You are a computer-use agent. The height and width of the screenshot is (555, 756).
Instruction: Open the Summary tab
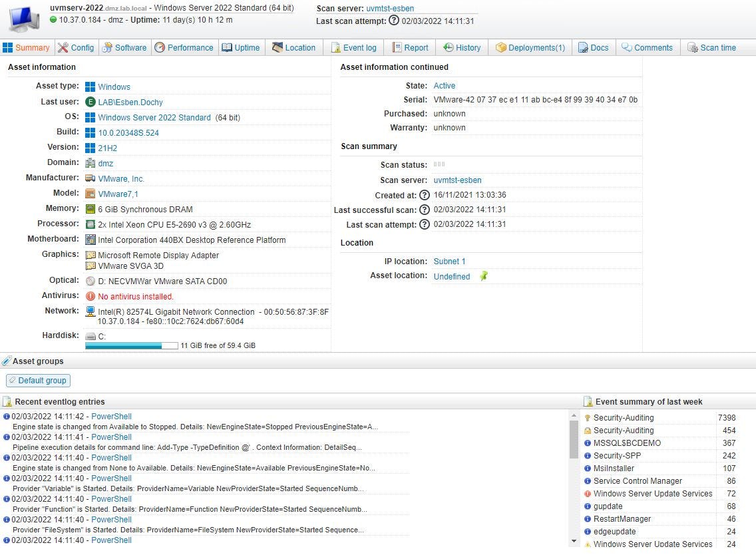click(x=27, y=48)
